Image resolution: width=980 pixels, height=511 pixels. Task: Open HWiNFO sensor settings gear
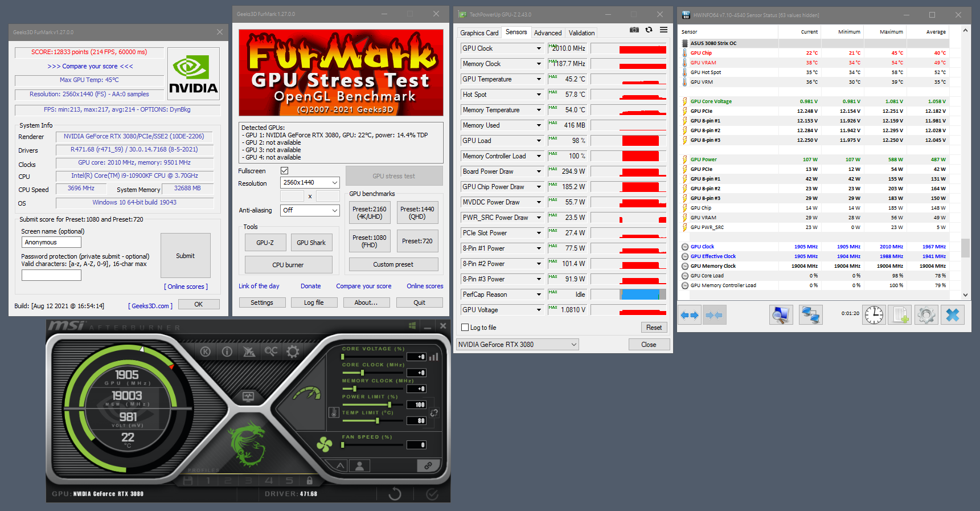click(x=926, y=315)
